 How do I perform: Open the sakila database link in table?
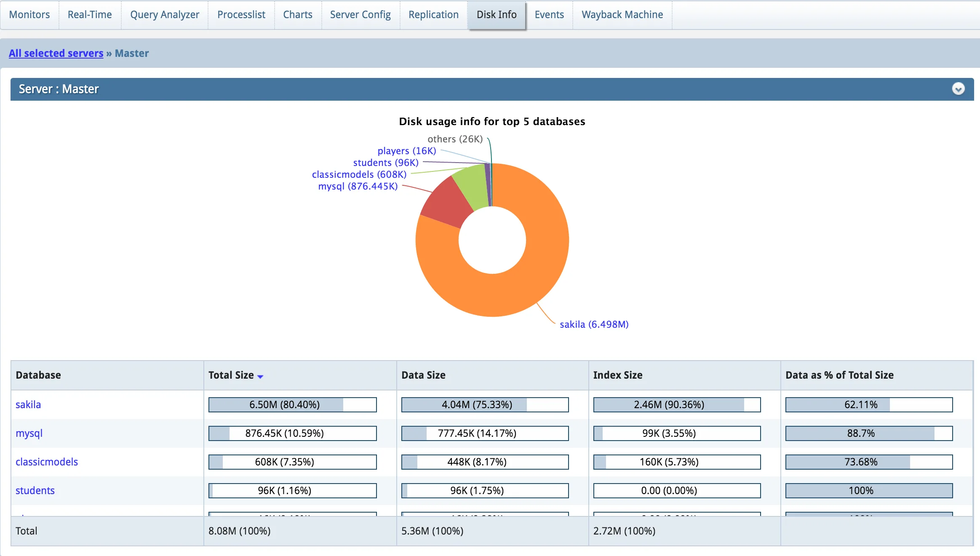28,404
